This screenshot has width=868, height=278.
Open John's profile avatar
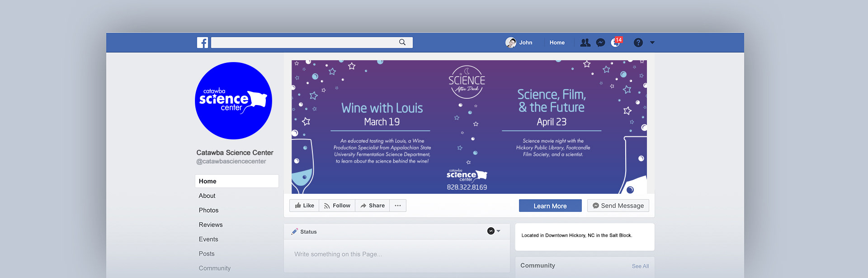(511, 43)
